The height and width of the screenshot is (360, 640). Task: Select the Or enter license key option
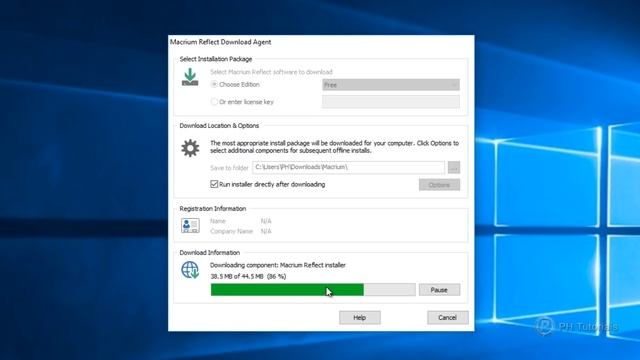click(214, 102)
